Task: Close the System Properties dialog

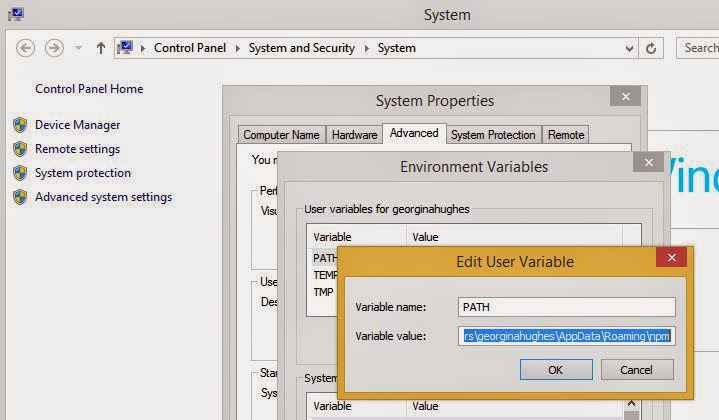Action: pyautogui.click(x=625, y=96)
